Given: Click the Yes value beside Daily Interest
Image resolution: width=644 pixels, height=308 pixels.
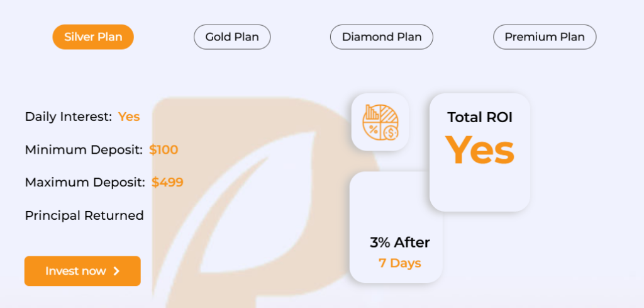Looking at the screenshot, I should click(129, 117).
